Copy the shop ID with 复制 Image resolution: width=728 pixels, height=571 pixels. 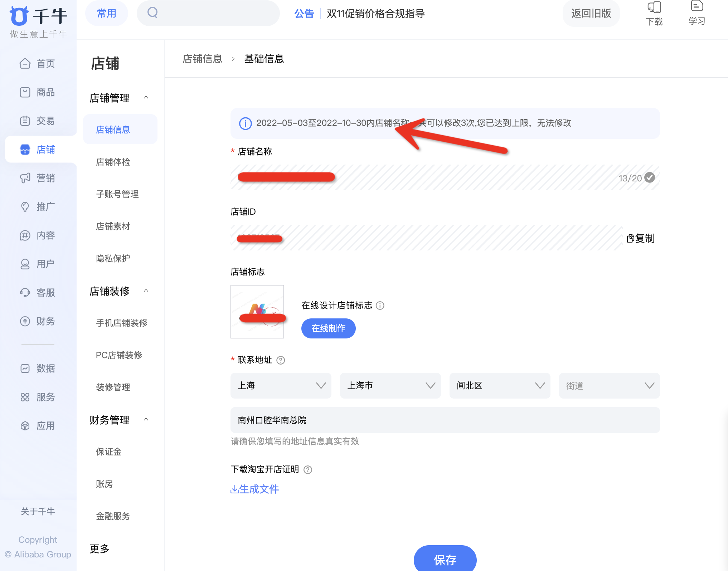pos(641,238)
